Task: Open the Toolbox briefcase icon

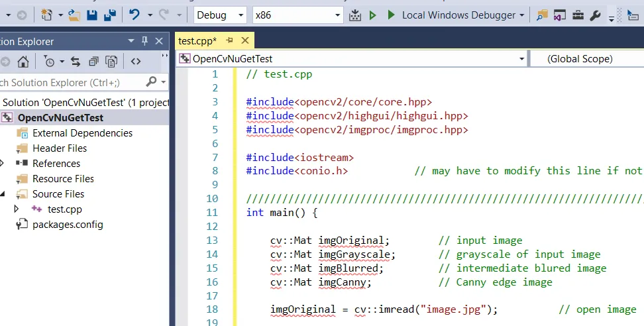Action: (x=578, y=15)
